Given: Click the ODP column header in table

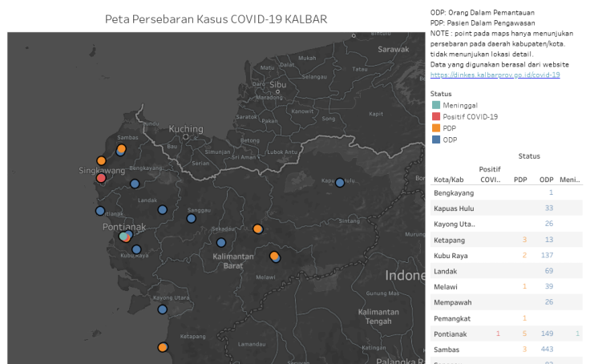Looking at the screenshot, I should coord(547,179).
